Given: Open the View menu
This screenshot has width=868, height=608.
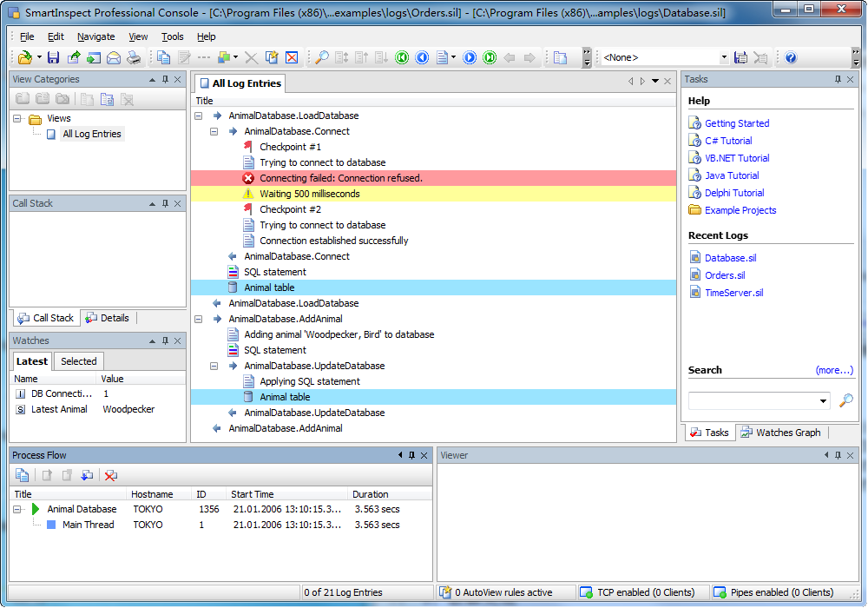Looking at the screenshot, I should click(x=138, y=36).
